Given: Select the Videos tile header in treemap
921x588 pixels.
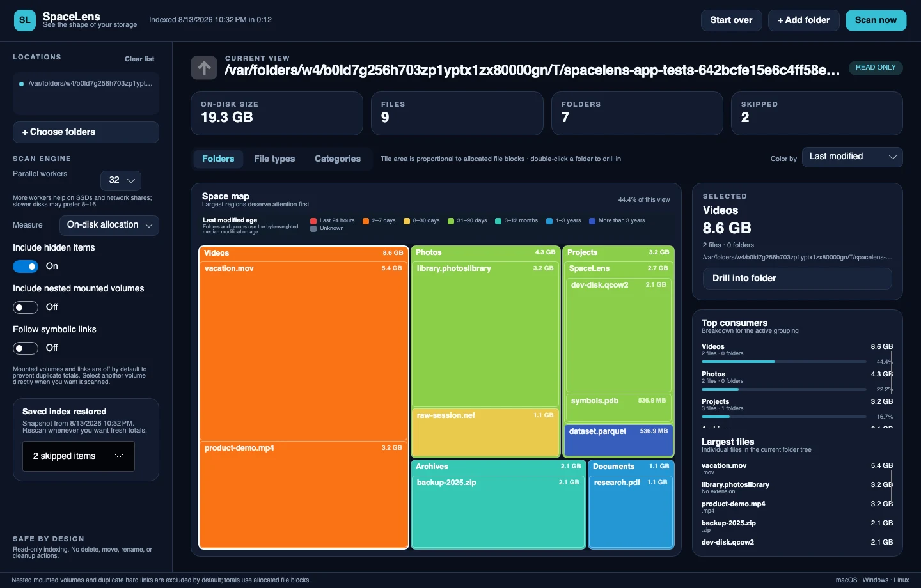Looking at the screenshot, I should [304, 253].
